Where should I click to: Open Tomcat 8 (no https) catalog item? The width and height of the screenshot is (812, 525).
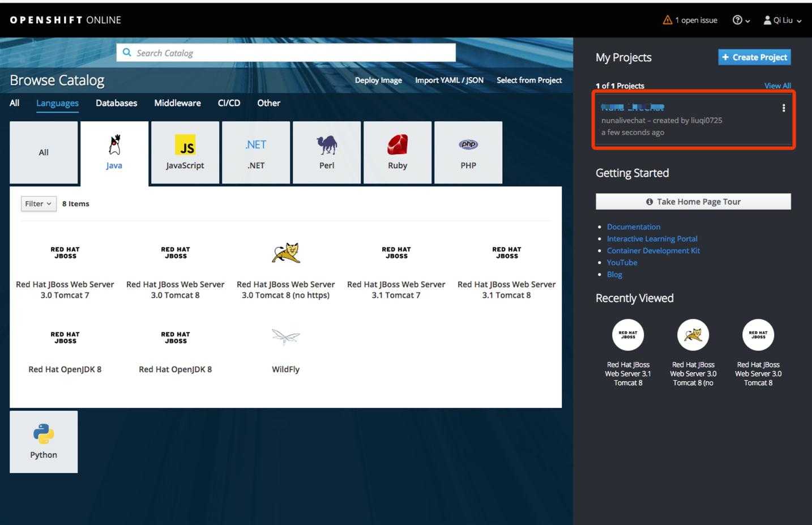(286, 272)
